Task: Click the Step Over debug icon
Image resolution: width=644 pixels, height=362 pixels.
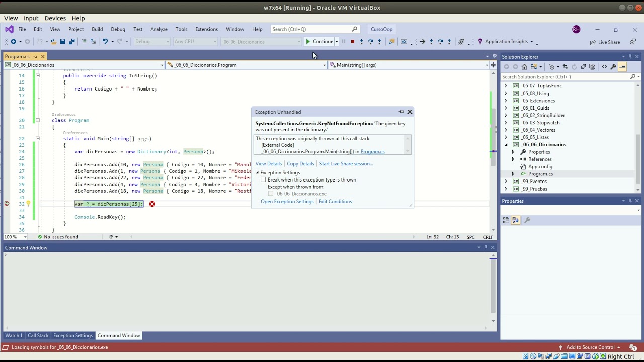Action: click(x=370, y=42)
